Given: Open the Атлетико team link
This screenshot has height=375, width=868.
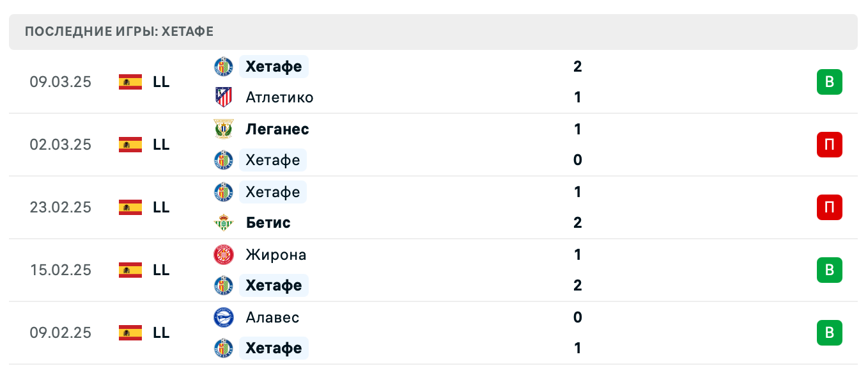Looking at the screenshot, I should (279, 97).
